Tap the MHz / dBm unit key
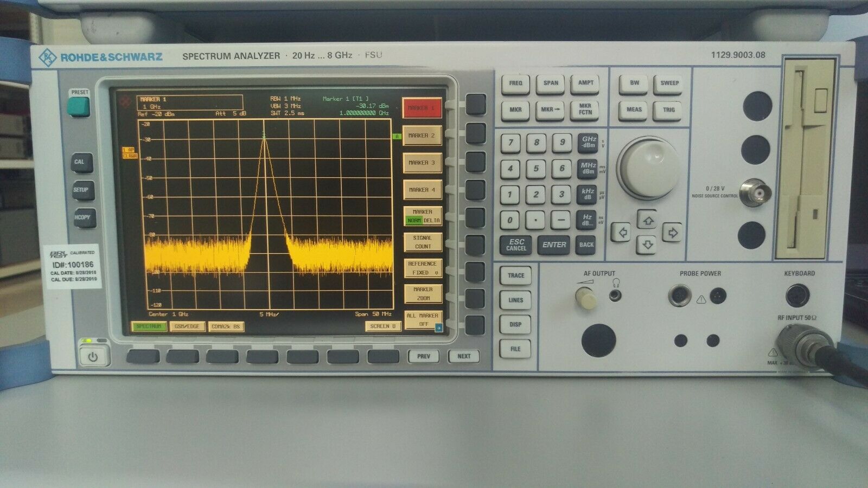Screen dimensions: 868x488 pyautogui.click(x=588, y=168)
